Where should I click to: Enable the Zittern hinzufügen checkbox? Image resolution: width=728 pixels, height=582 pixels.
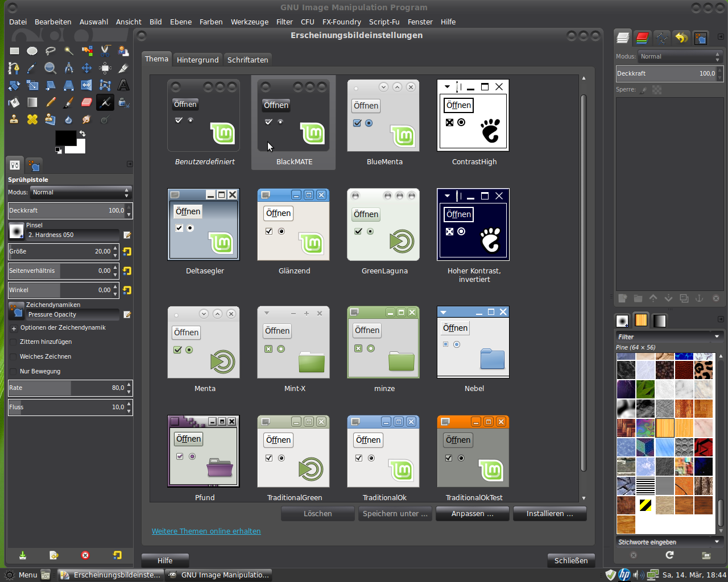(13, 342)
